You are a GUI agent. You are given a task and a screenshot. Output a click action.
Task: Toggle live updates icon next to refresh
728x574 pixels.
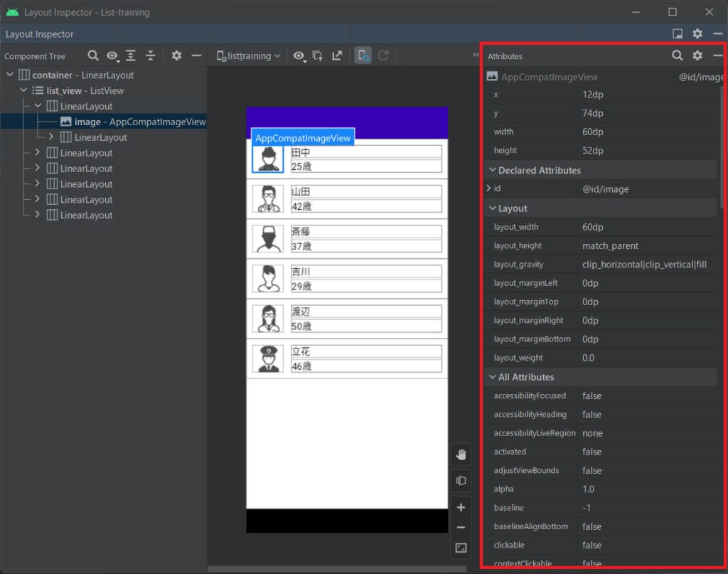(x=363, y=55)
